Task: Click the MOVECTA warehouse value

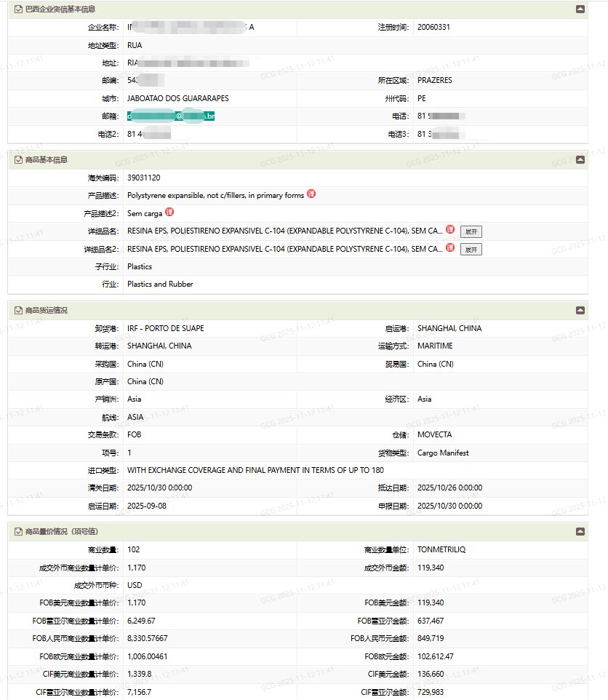Action: (x=434, y=435)
